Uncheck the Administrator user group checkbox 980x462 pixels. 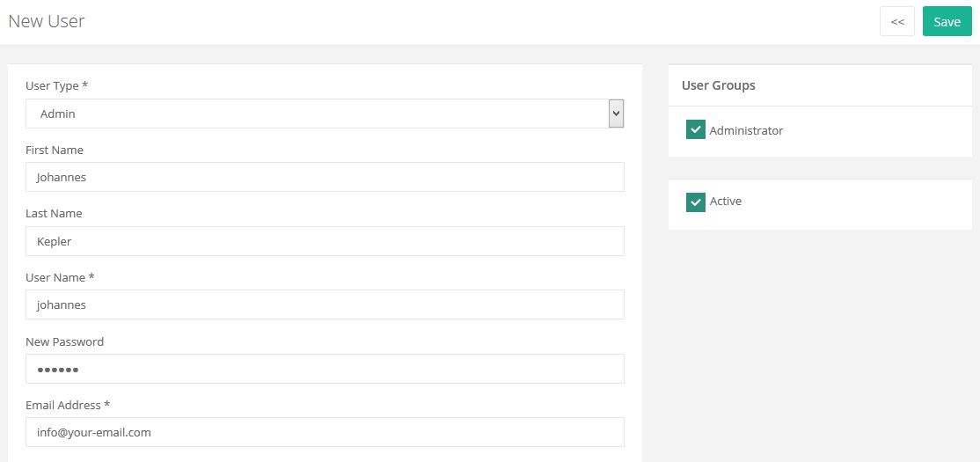pyautogui.click(x=696, y=129)
